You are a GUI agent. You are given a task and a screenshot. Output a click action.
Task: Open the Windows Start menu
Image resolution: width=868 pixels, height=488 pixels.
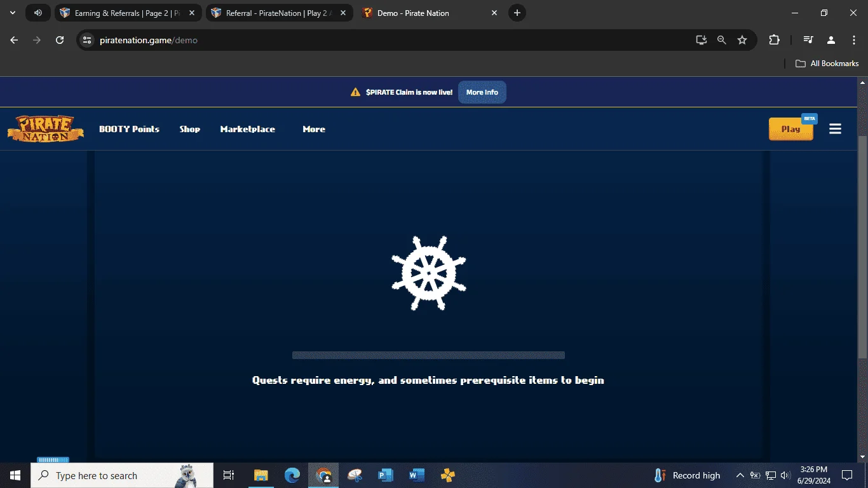[x=15, y=475]
